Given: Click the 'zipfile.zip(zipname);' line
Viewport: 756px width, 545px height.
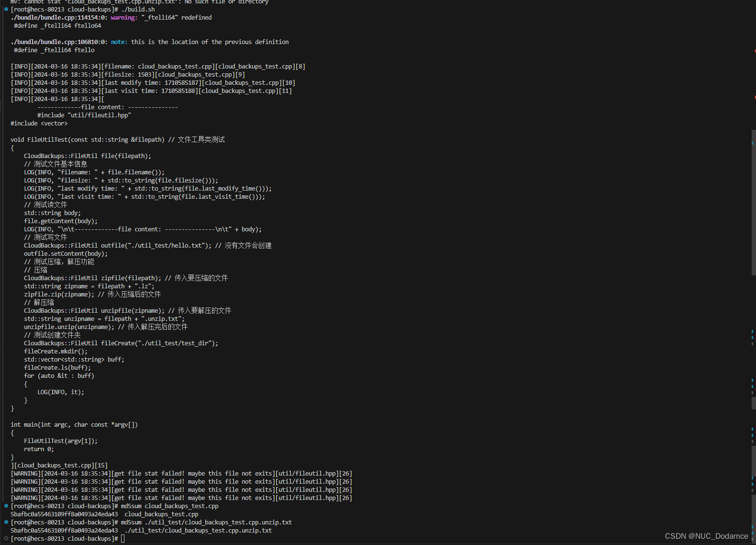Looking at the screenshot, I should pyautogui.click(x=92, y=294).
